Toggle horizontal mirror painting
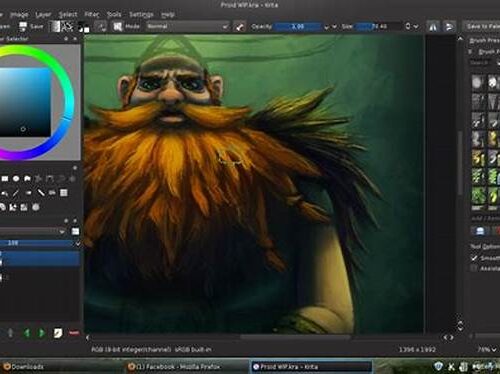The image size is (500, 374). [433, 27]
